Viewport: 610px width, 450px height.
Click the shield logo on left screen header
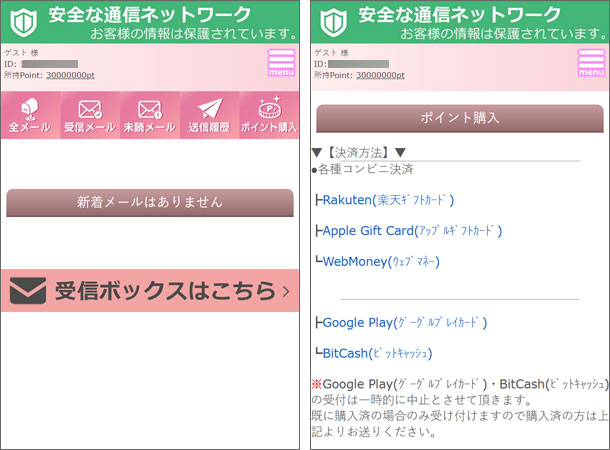point(23,22)
